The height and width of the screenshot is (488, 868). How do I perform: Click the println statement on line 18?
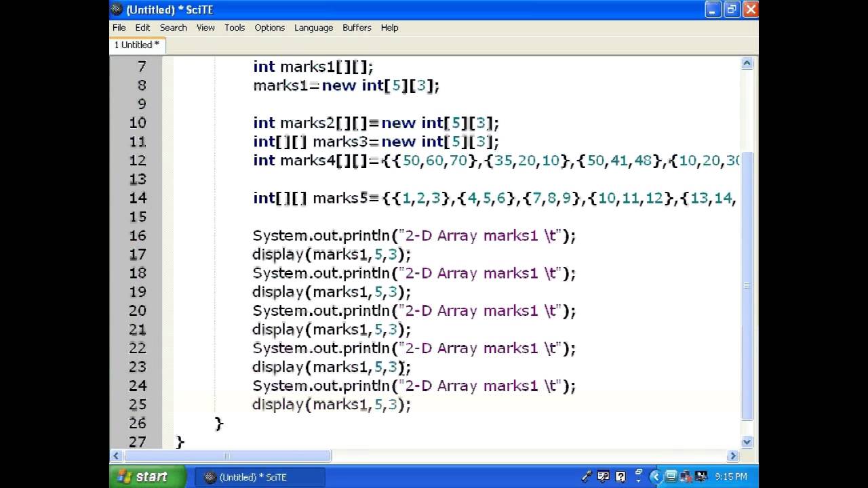point(414,273)
